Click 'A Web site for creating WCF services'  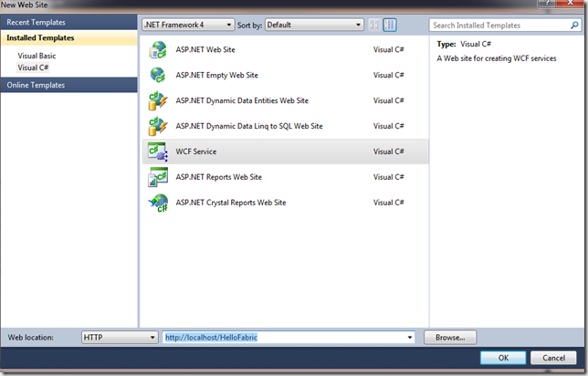(497, 58)
